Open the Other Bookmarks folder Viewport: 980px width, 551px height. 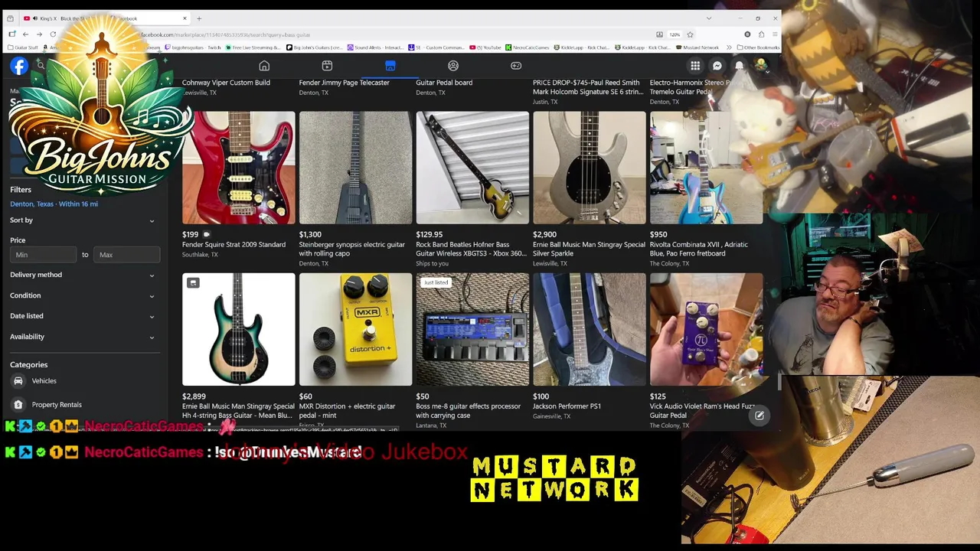[758, 47]
